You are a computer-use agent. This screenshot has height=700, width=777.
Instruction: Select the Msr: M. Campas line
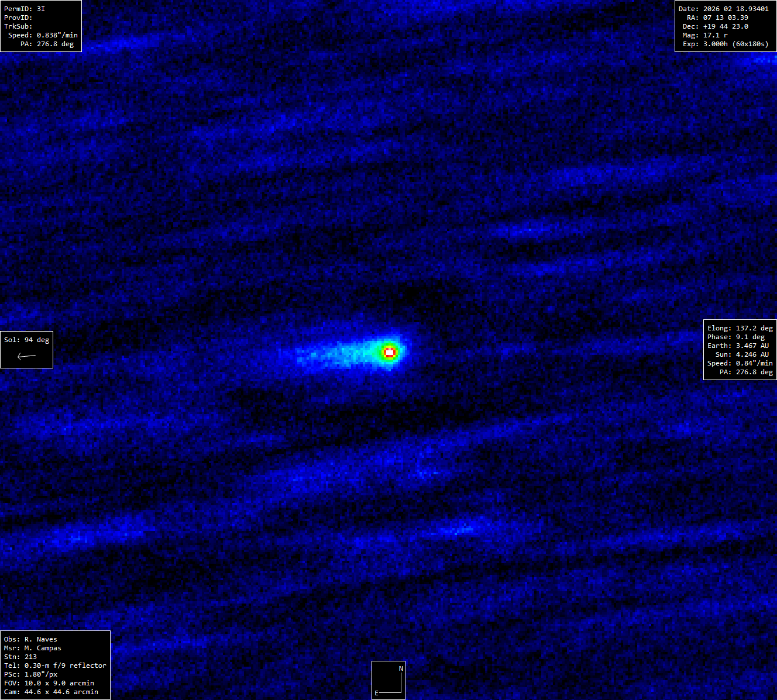point(32,648)
